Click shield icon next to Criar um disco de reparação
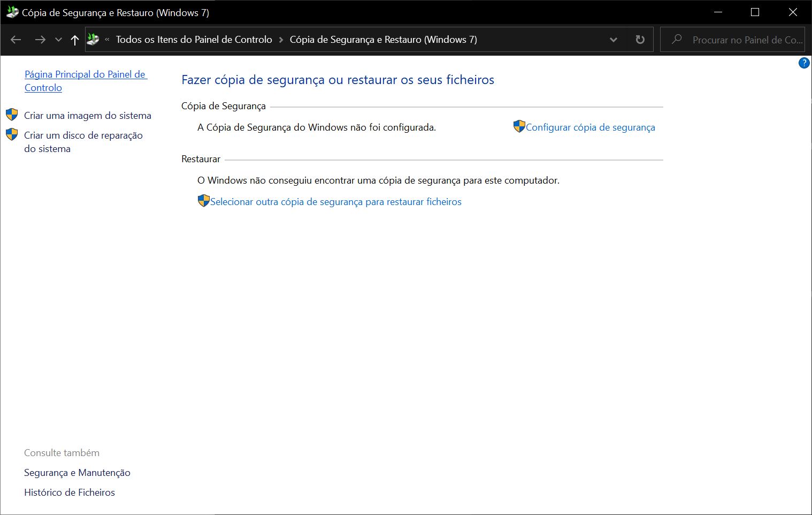 (x=12, y=134)
